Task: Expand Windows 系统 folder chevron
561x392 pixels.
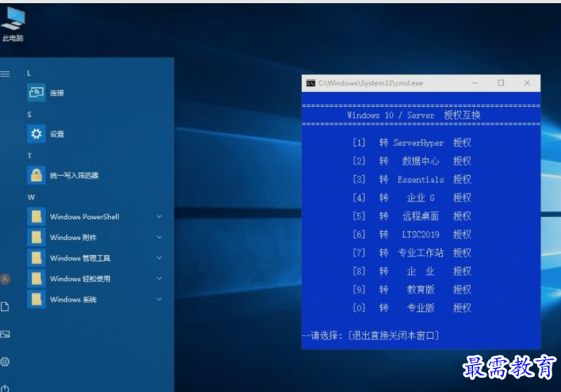Action: tap(159, 299)
